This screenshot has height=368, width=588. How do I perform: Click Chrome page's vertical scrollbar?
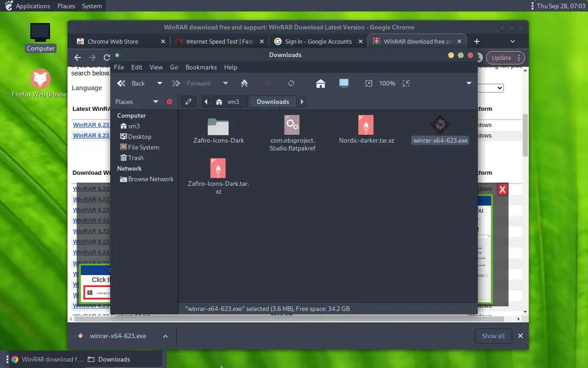(525, 136)
